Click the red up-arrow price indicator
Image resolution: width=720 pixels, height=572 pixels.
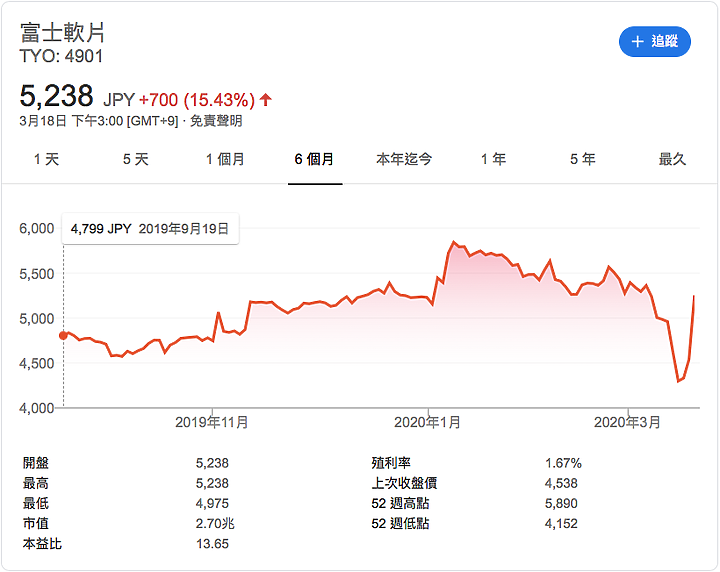coord(265,100)
